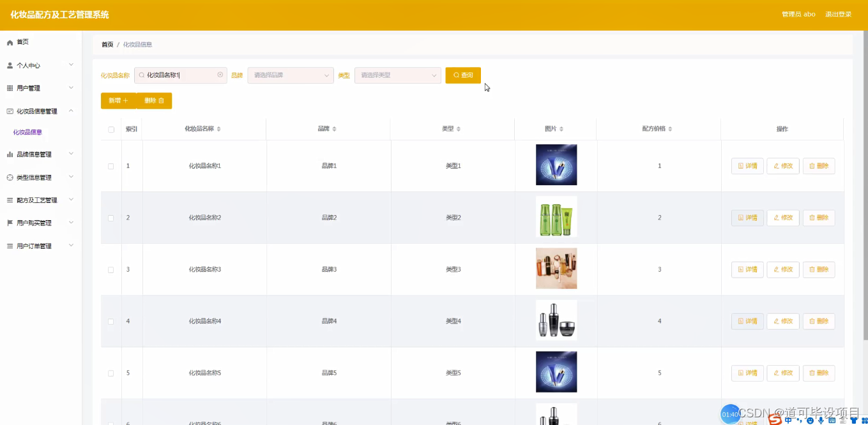868x425 pixels.
Task: Click 修改 for row 化妆品名称2
Action: [x=783, y=218]
